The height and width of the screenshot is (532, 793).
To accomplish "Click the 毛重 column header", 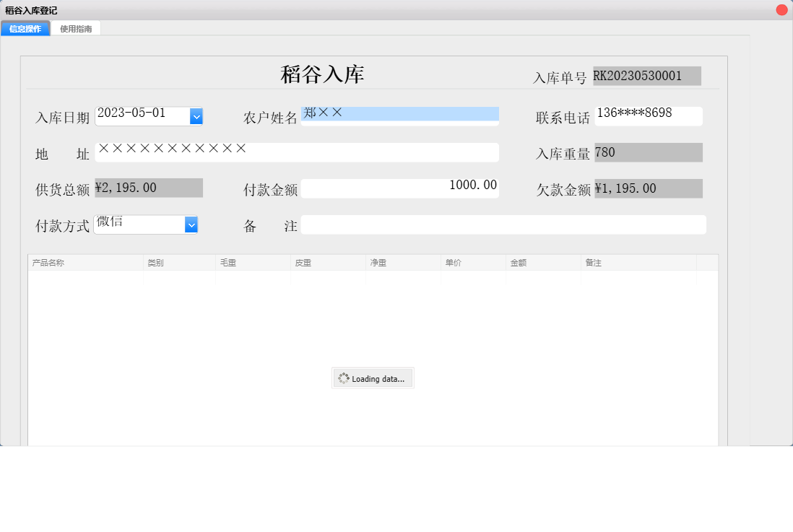I will [x=253, y=263].
